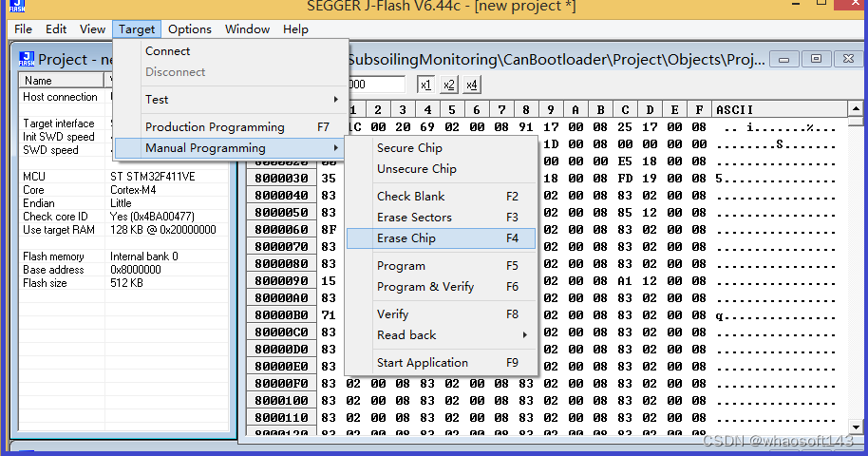The image size is (868, 456).
Task: Click the Core value Cortex-M4
Action: coord(133,190)
